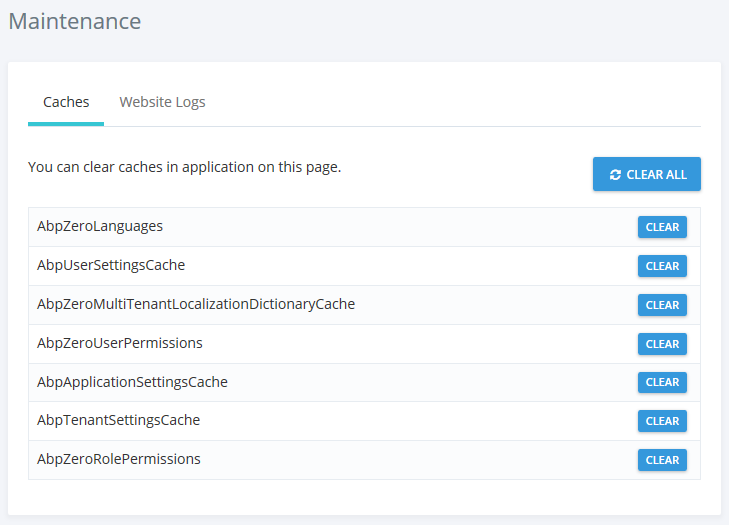Clear the AbpTenantSettingsCache entry
This screenshot has height=525, width=729.
(x=662, y=421)
